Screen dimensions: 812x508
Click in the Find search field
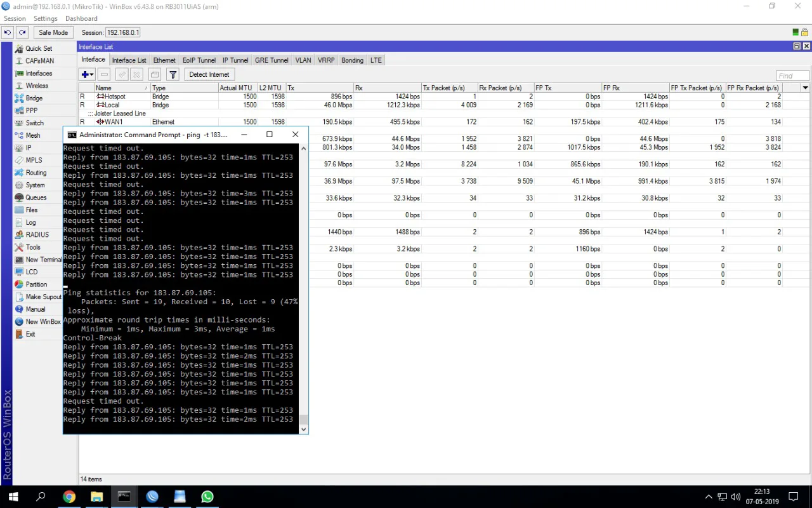coord(792,76)
